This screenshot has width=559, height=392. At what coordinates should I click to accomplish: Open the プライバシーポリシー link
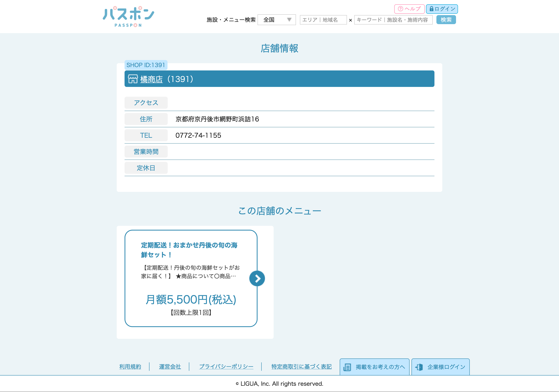(226, 366)
